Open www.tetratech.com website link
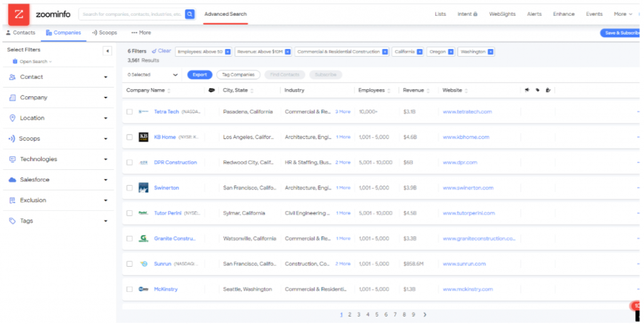 point(467,112)
